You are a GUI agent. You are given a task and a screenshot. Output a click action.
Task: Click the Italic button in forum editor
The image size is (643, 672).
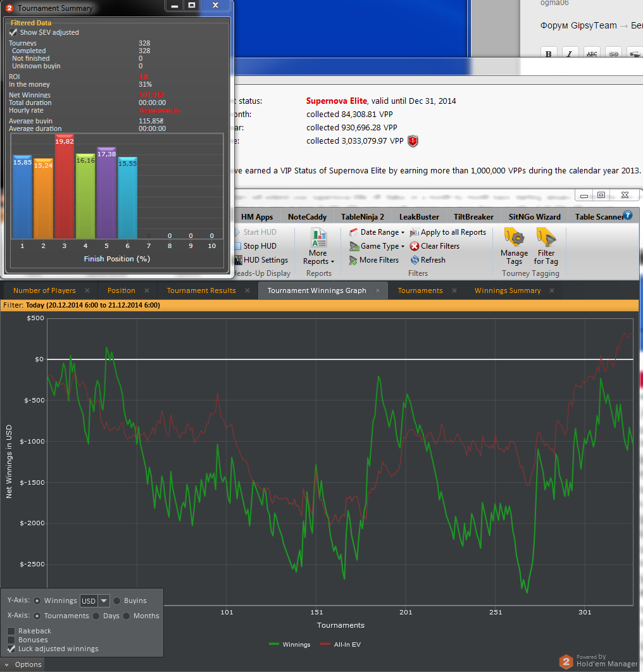[570, 54]
